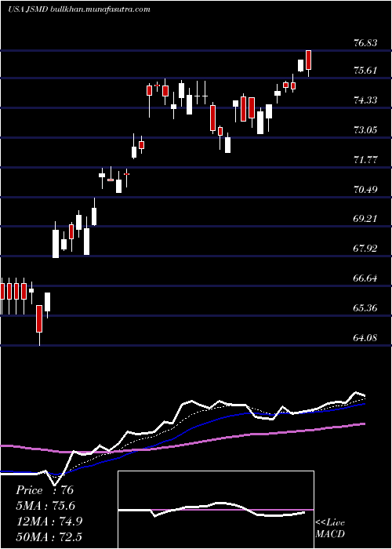The height and width of the screenshot is (549, 392).
Task: Click the 66.64 price axis label
Action: pos(365,278)
